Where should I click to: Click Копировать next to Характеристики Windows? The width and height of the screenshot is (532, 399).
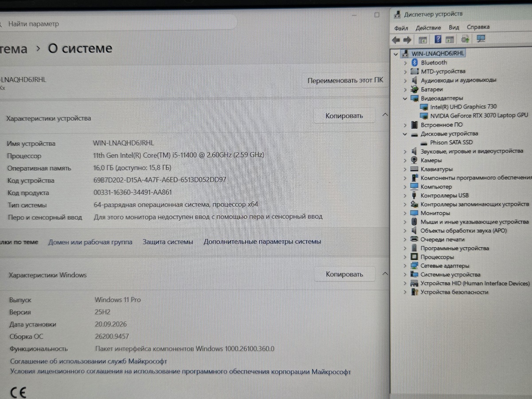click(x=344, y=274)
